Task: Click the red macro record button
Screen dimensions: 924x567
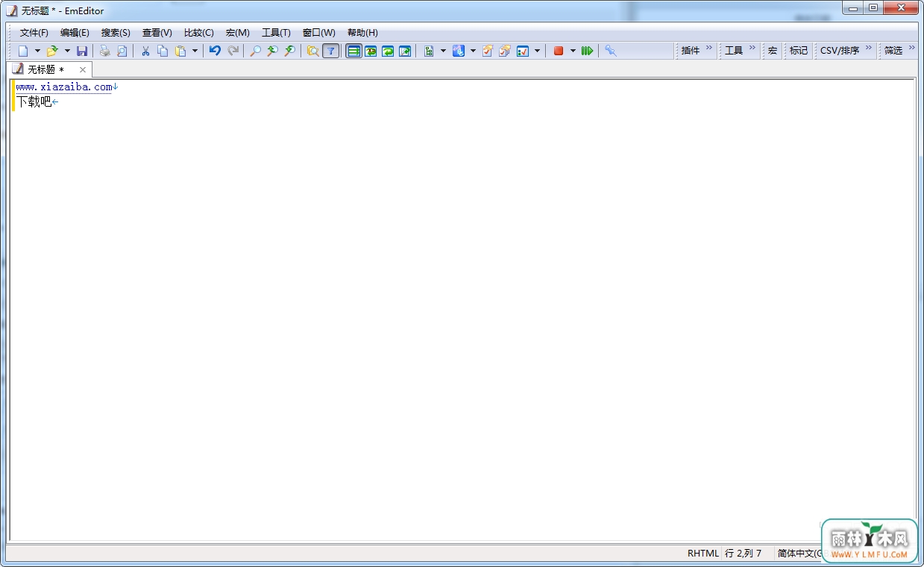Action: [559, 51]
